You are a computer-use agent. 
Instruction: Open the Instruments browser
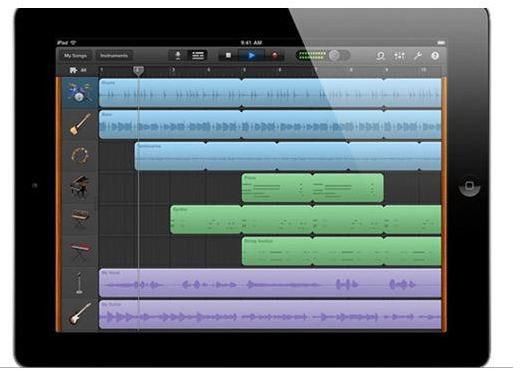click(x=114, y=56)
